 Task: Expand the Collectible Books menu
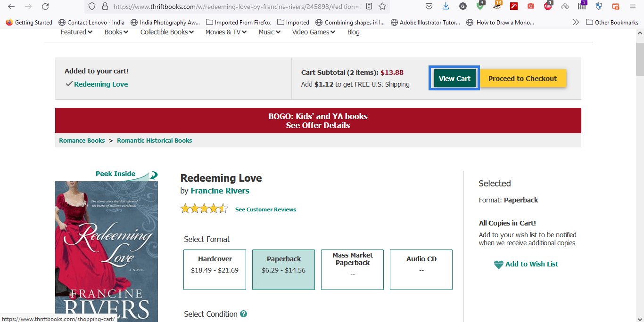pyautogui.click(x=167, y=32)
